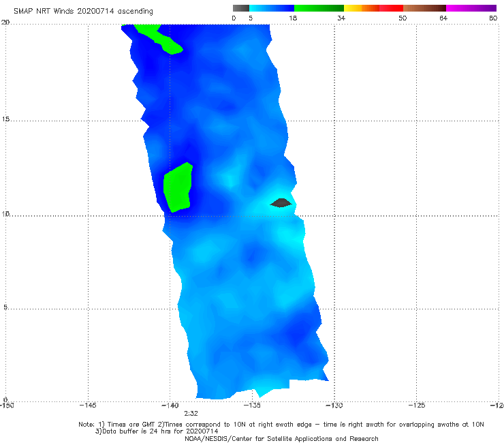Click the latitude axis label '20'
The height and width of the screenshot is (443, 504).
point(5,22)
